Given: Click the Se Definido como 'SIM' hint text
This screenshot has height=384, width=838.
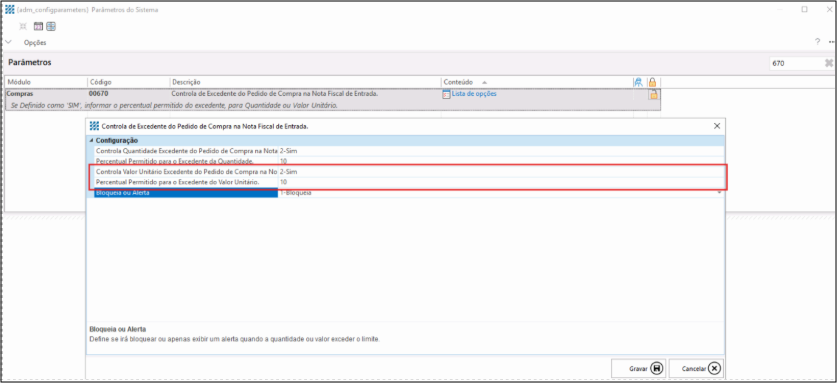Looking at the screenshot, I should (x=174, y=106).
